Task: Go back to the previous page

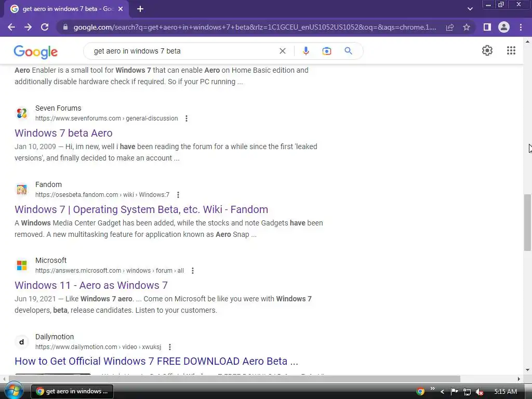Action: coord(11,27)
